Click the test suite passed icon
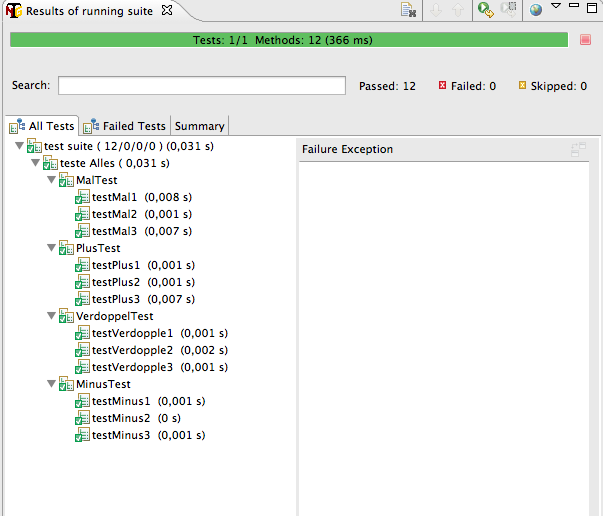The width and height of the screenshot is (603, 516). pos(34,146)
